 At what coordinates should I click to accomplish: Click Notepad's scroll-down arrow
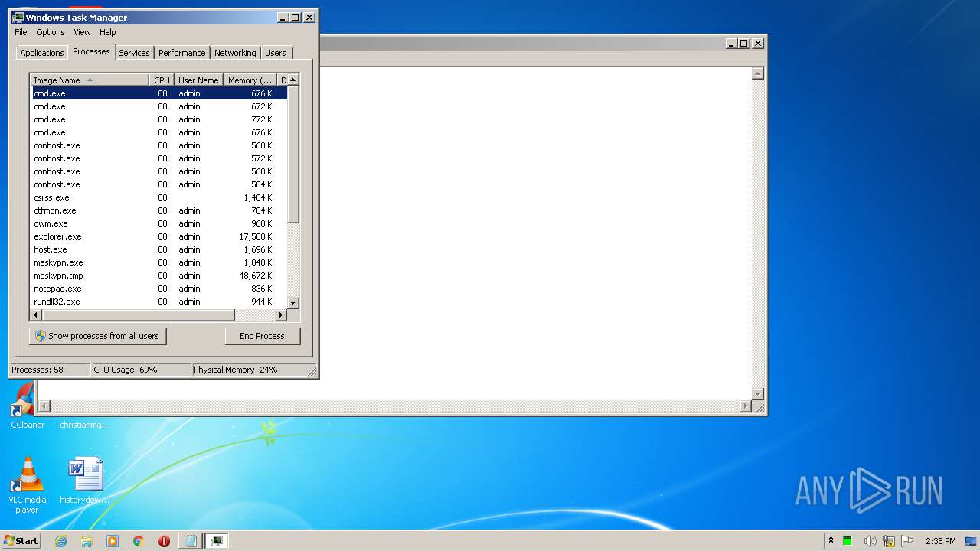(x=758, y=394)
